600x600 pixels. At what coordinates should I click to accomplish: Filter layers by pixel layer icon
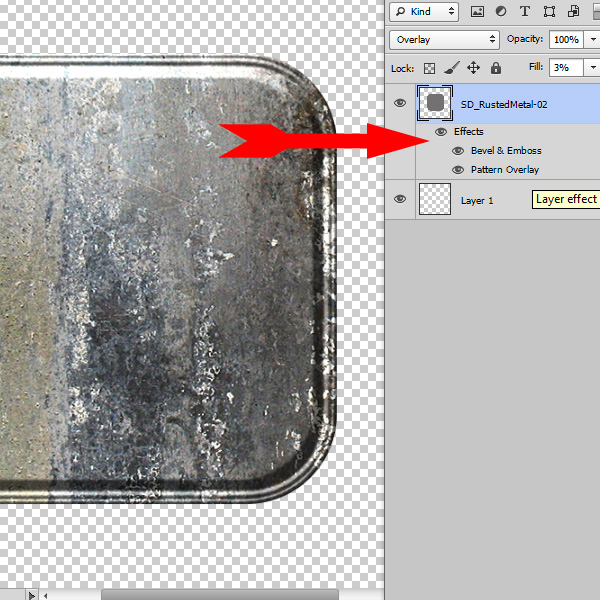(x=477, y=11)
